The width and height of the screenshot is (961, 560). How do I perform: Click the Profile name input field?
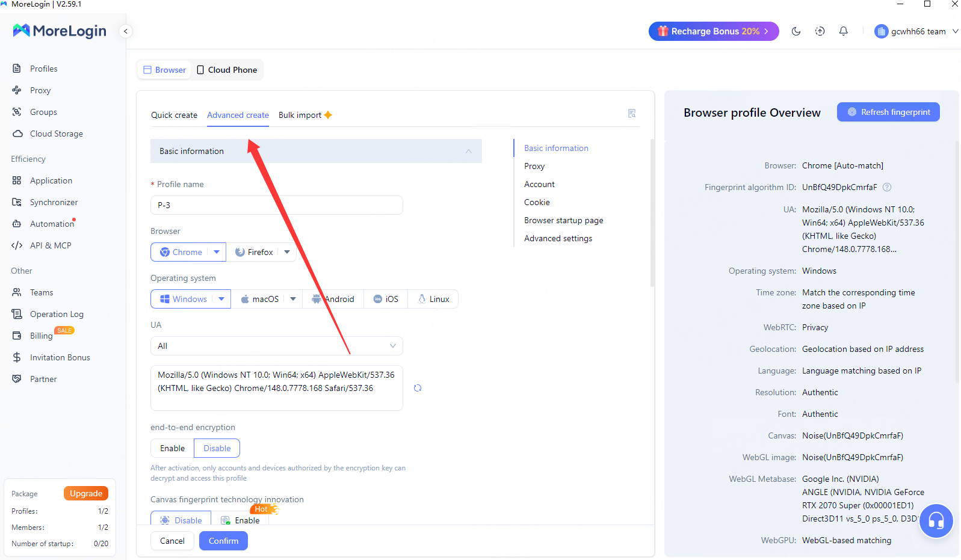click(x=277, y=205)
